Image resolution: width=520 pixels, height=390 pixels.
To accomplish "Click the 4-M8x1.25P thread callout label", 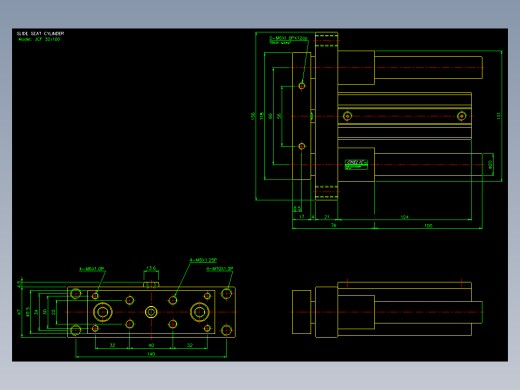I will click(203, 260).
